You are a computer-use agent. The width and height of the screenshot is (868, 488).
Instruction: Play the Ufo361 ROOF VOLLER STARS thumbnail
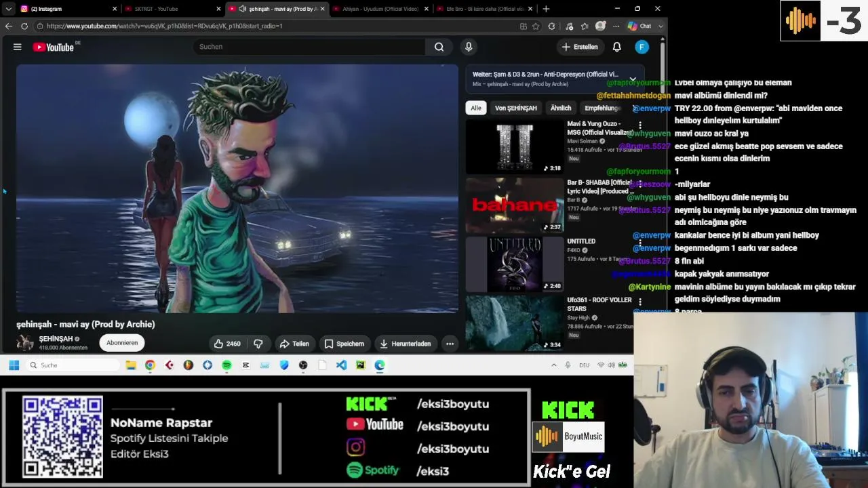(x=515, y=323)
